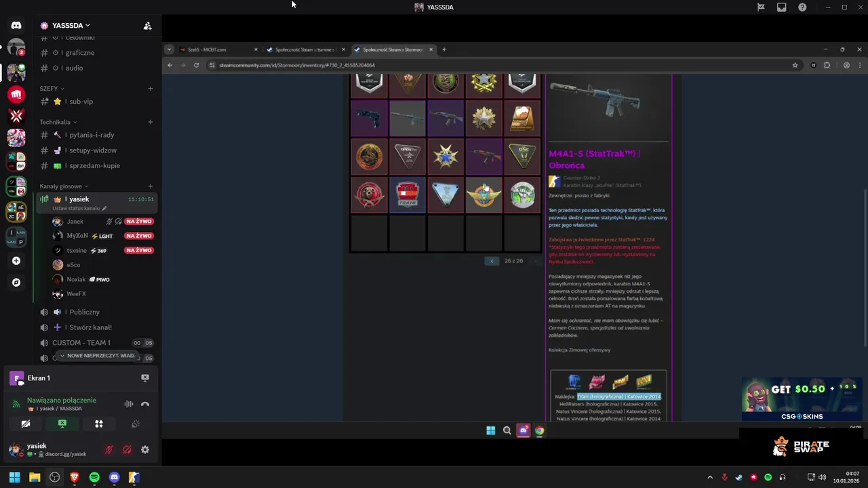Open the audio text channel
The image size is (868, 488).
[x=96, y=68]
